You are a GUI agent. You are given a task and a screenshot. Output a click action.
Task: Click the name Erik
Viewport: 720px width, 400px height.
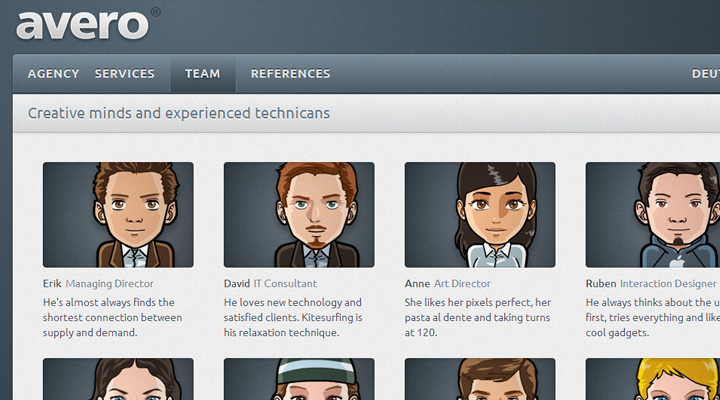52,283
